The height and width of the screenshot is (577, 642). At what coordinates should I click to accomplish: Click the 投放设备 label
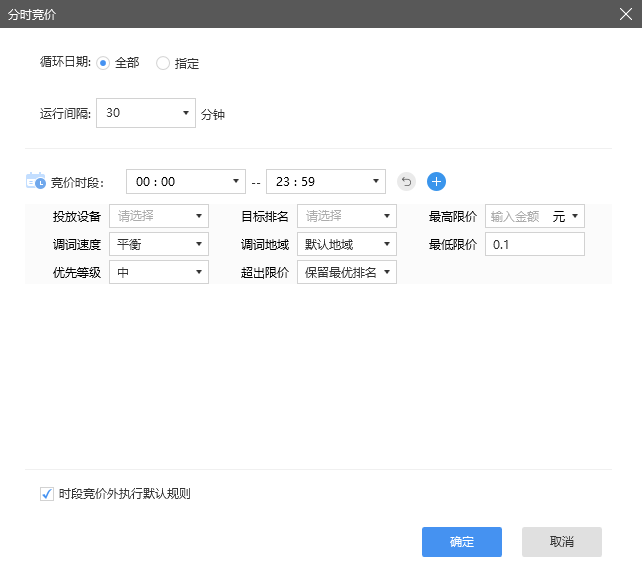point(77,216)
